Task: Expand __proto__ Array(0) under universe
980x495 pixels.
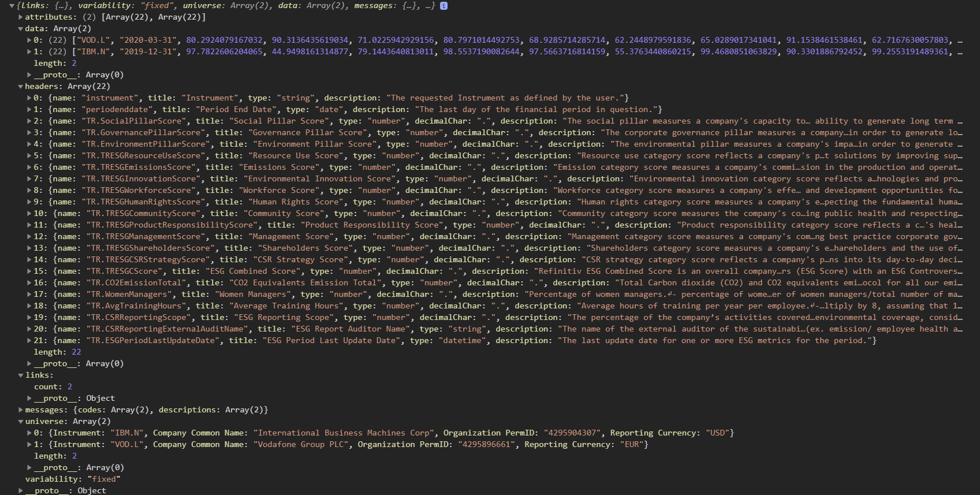Action: pyautogui.click(x=29, y=468)
